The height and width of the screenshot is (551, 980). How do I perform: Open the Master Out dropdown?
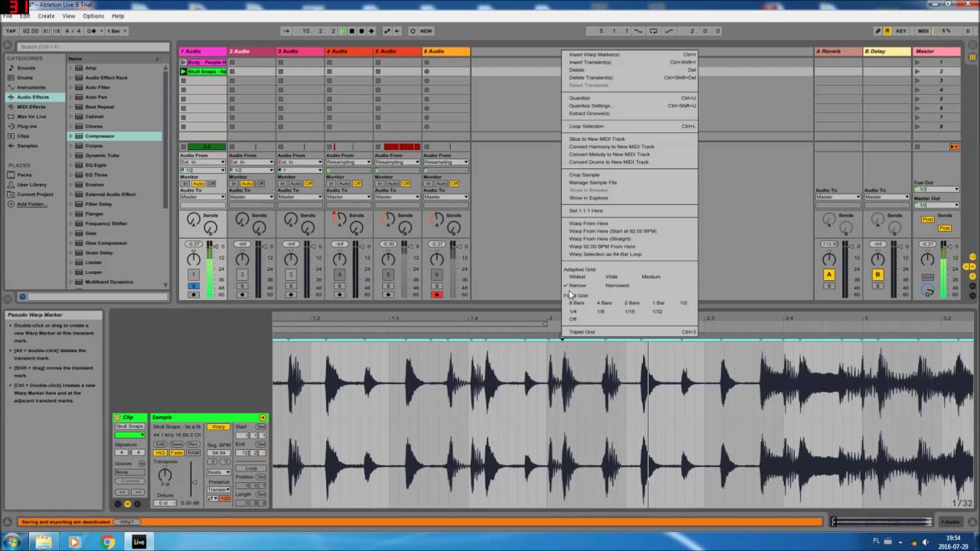(936, 205)
